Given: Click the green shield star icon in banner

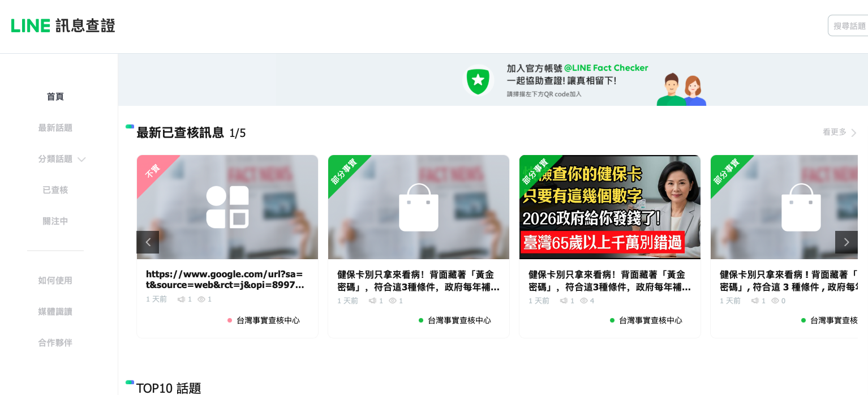Looking at the screenshot, I should tap(478, 81).
